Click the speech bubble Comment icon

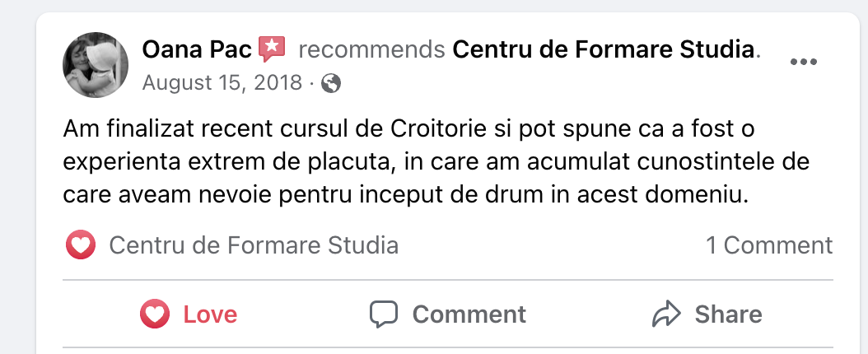pos(384,314)
